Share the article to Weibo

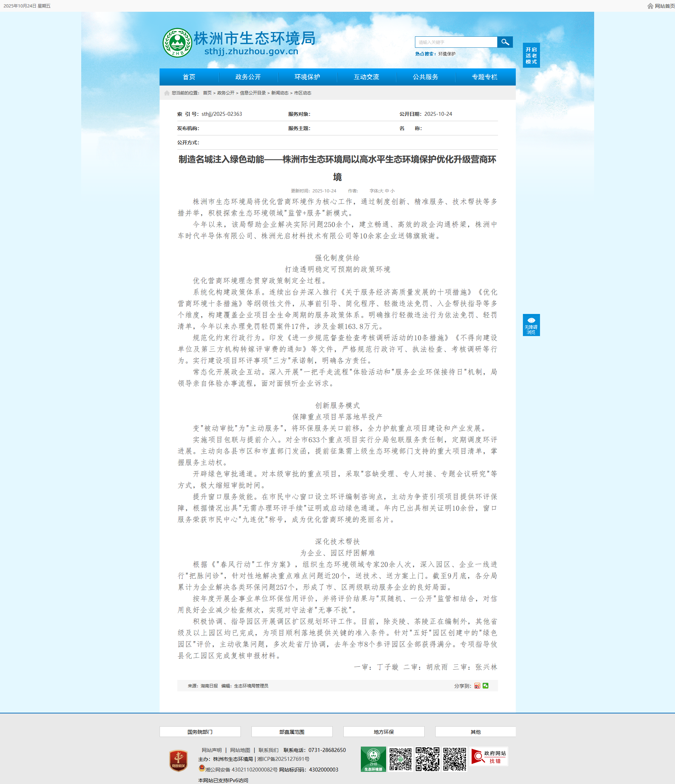click(x=477, y=686)
